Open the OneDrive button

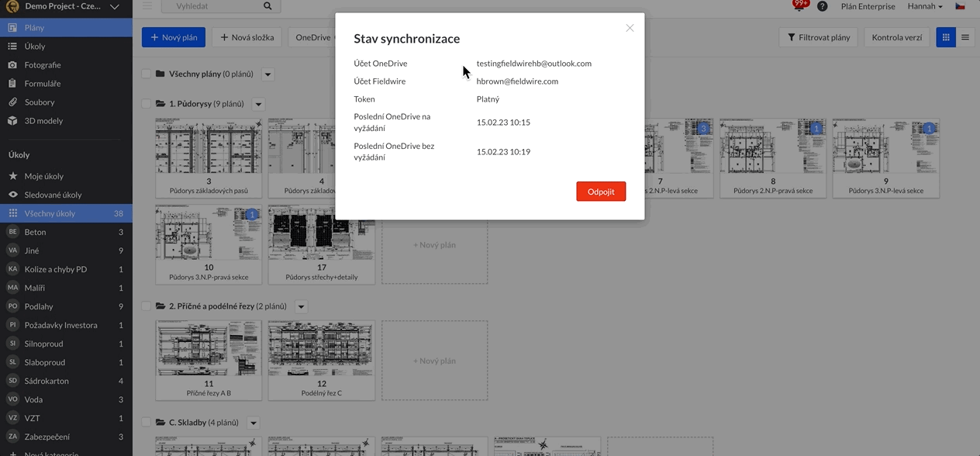click(x=312, y=37)
